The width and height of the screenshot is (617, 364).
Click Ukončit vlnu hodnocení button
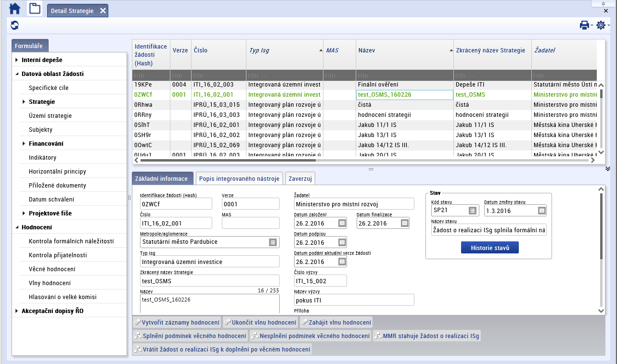260,322
